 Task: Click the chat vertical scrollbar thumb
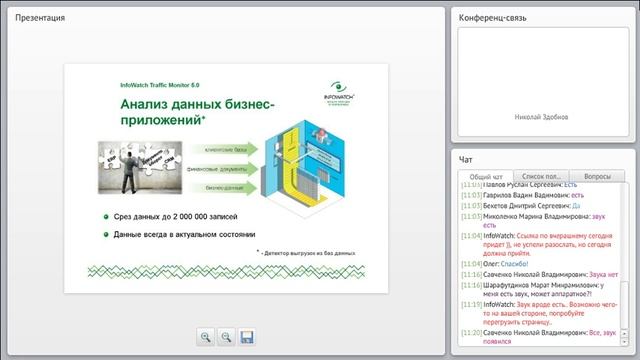[x=624, y=305]
